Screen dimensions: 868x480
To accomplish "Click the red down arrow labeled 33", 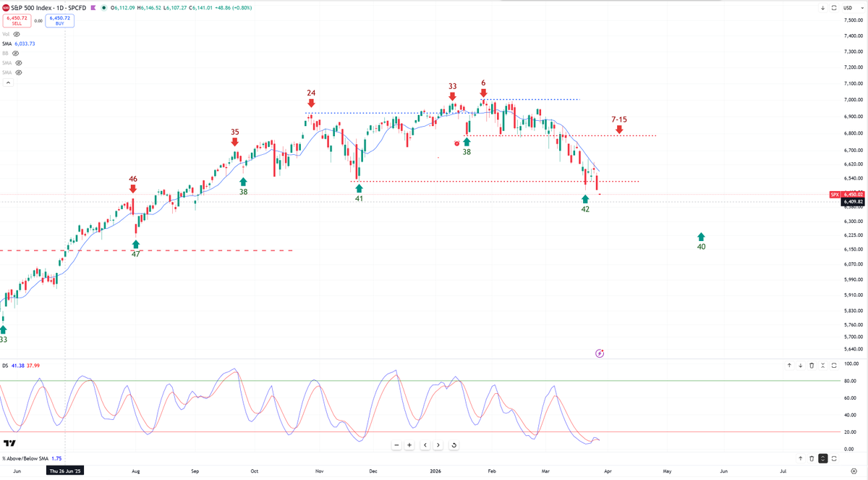I will (x=452, y=96).
